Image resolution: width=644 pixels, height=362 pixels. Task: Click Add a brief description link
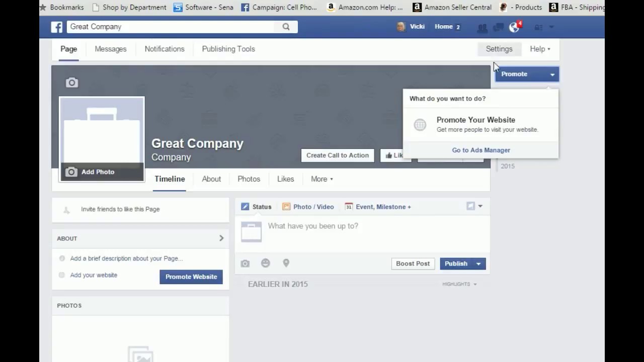pos(126,258)
